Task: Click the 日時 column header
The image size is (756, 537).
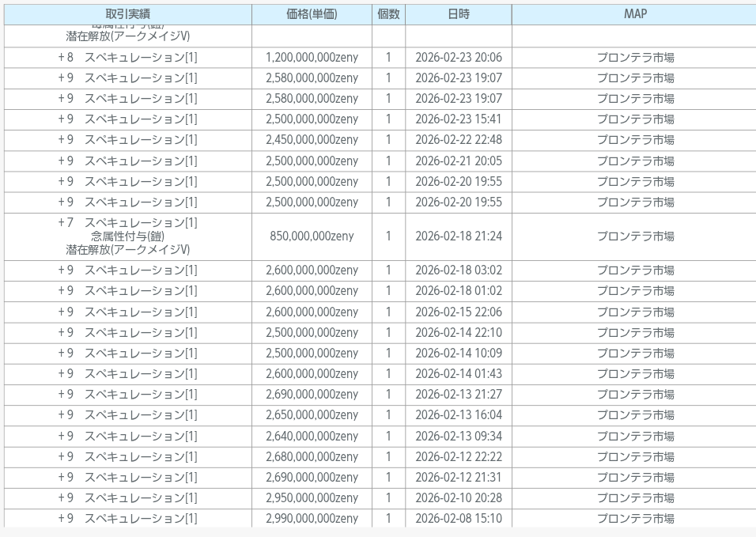Action: [458, 14]
